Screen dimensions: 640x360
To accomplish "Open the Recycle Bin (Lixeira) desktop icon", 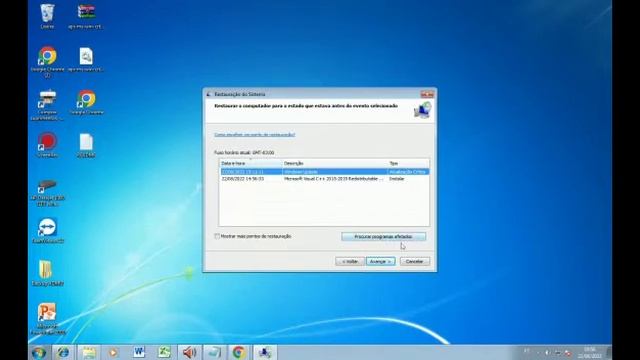I will (47, 16).
